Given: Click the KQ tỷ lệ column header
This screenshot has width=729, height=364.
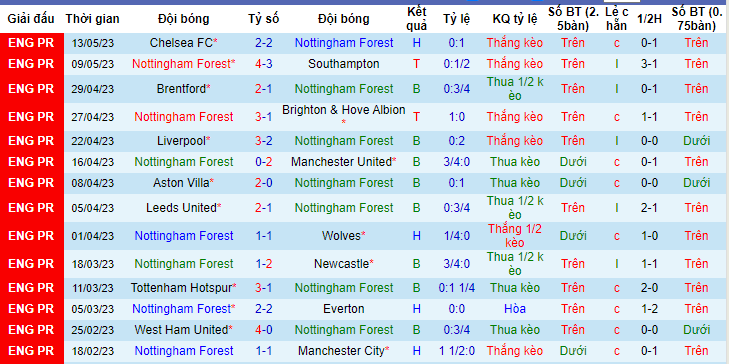Looking at the screenshot, I should tap(515, 19).
